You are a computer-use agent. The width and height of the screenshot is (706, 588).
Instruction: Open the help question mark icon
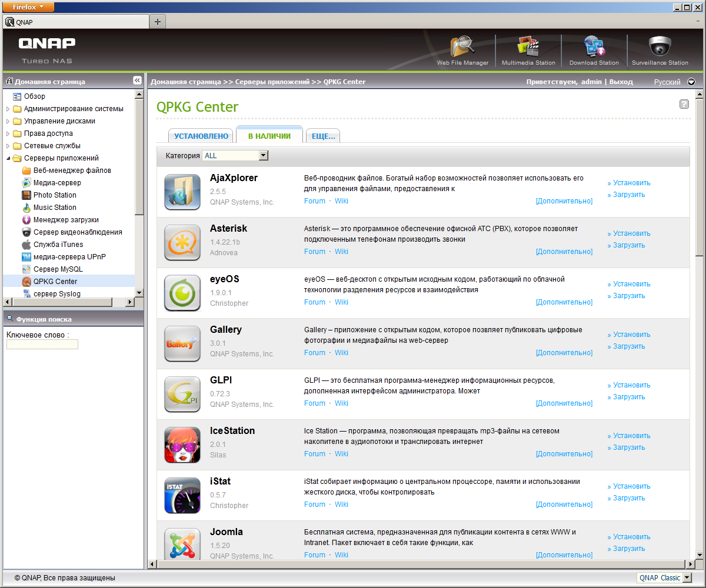coord(684,104)
